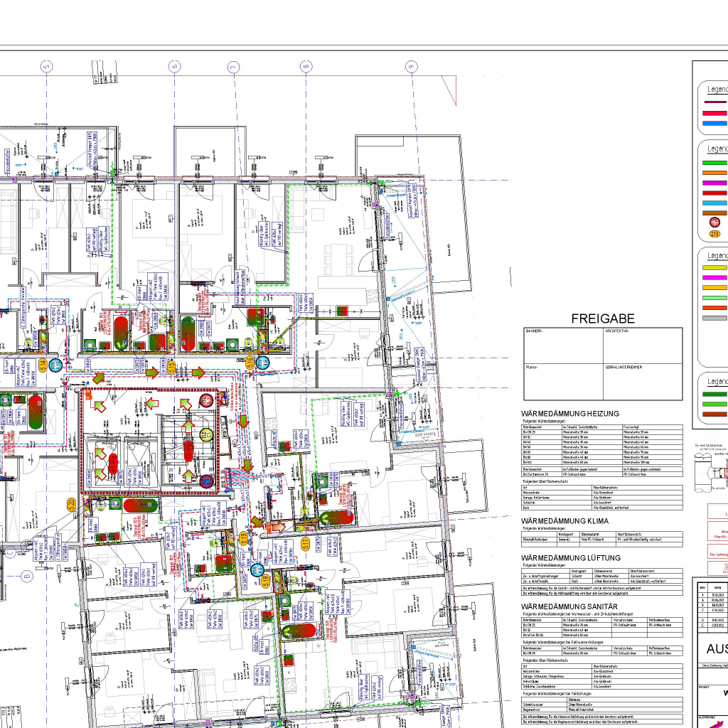The image size is (728, 728).
Task: Click inside the GENERALUNTERNEHMER approval field
Action: 643,384
